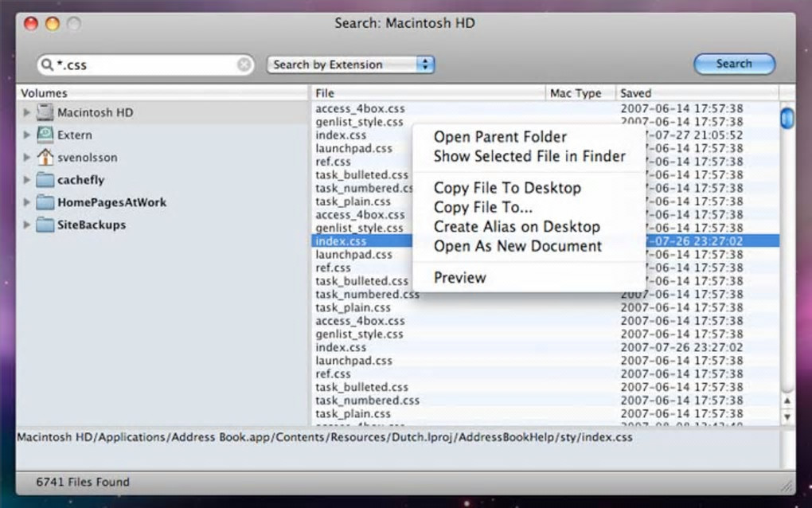Image resolution: width=812 pixels, height=508 pixels.
Task: Clear the search field with the X icon
Action: (244, 64)
